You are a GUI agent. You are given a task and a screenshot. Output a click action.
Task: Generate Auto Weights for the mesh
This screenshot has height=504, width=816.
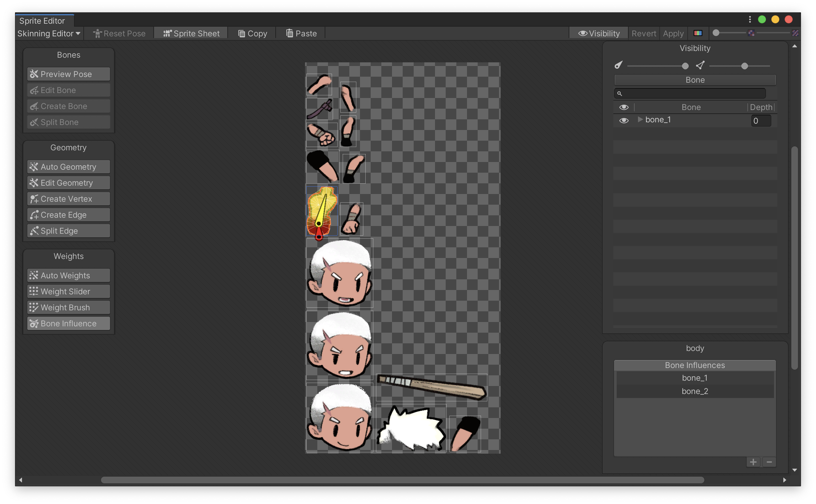pyautogui.click(x=68, y=275)
